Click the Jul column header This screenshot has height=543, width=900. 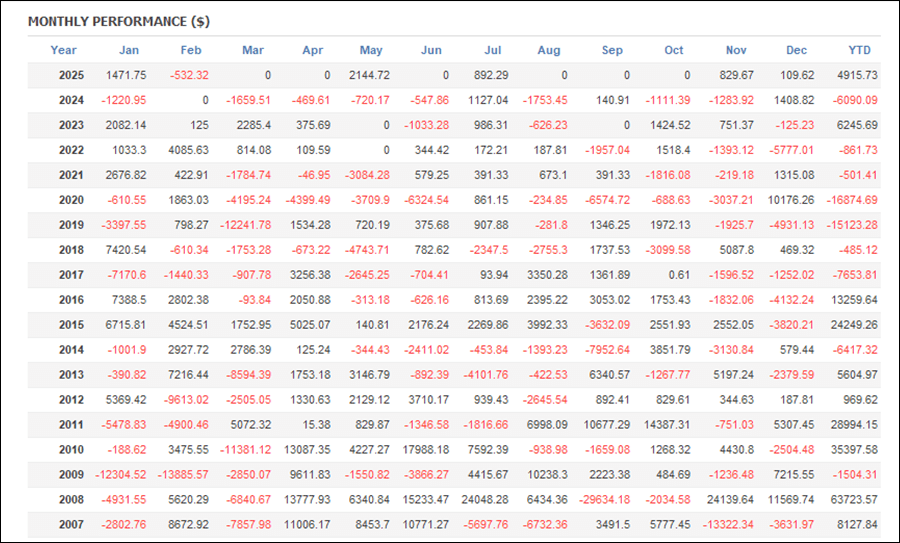(492, 50)
